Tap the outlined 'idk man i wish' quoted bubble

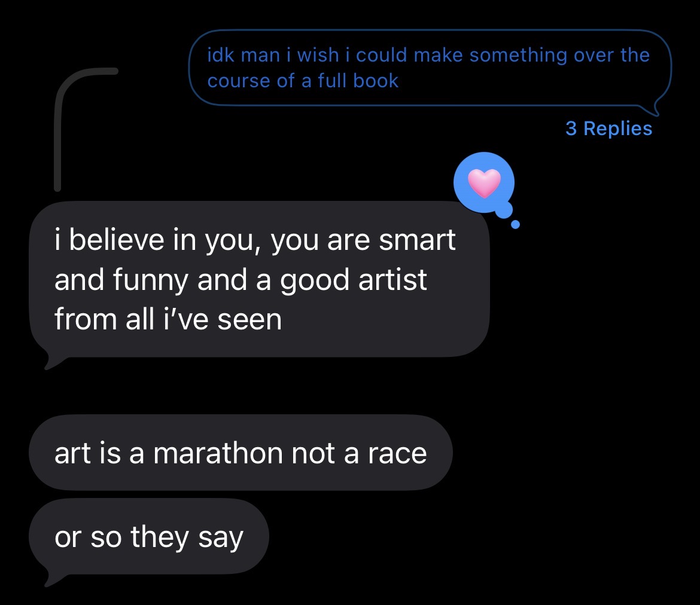pyautogui.click(x=430, y=68)
